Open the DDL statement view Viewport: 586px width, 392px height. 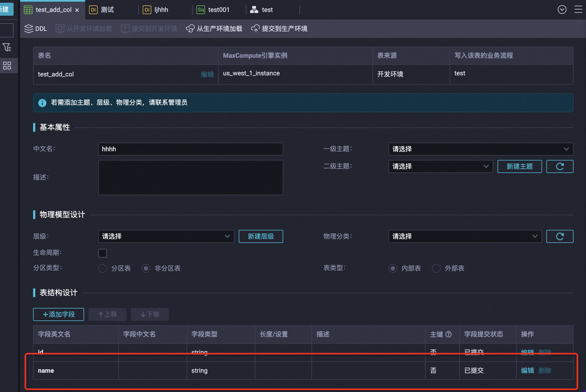point(36,28)
